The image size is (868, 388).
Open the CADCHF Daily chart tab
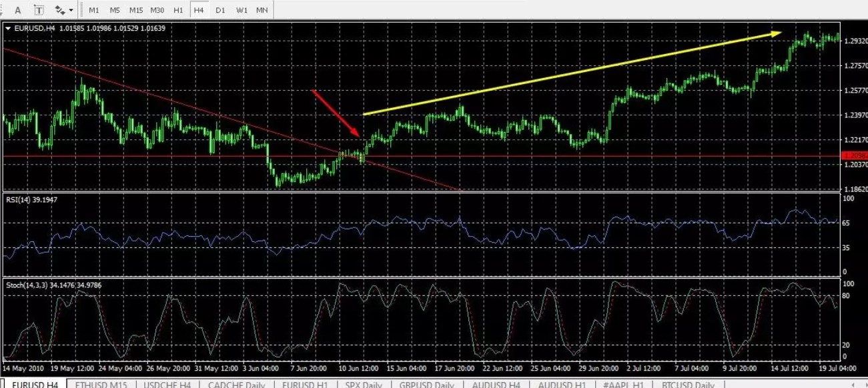pos(236,384)
